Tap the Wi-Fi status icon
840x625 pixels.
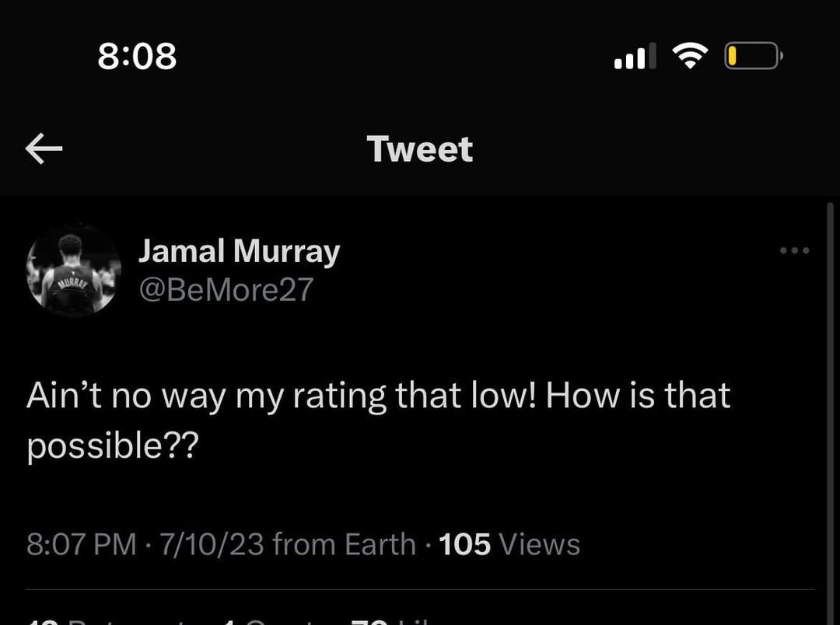click(x=689, y=56)
